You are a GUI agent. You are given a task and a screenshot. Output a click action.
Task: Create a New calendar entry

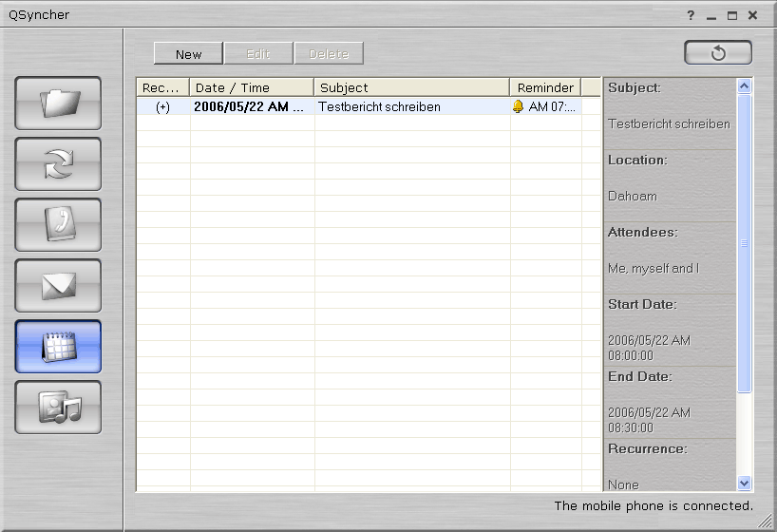188,53
